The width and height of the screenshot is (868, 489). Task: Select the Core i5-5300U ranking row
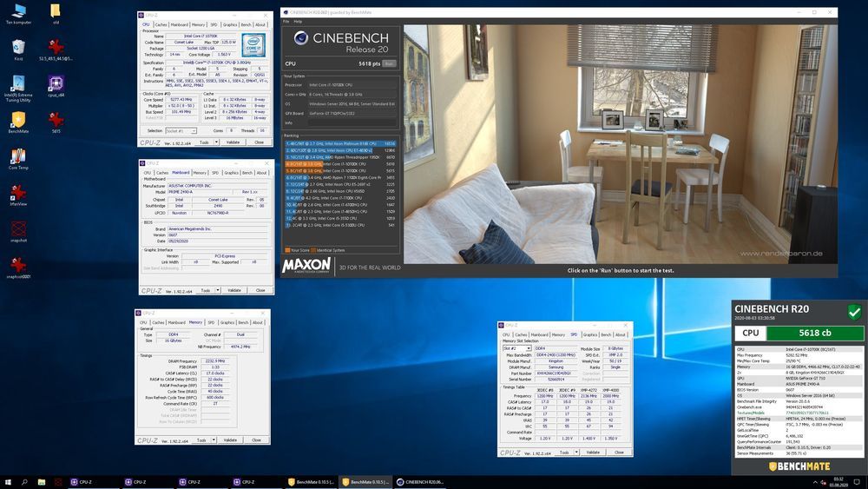pos(340,225)
